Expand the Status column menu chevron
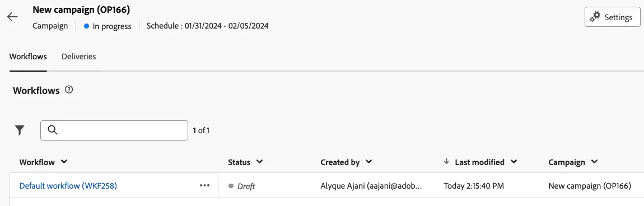 259,162
